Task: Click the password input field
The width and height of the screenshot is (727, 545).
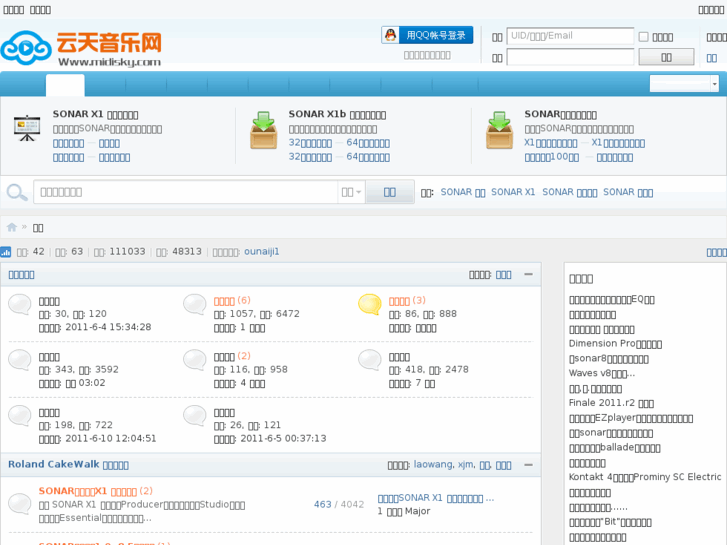Action: pos(570,57)
